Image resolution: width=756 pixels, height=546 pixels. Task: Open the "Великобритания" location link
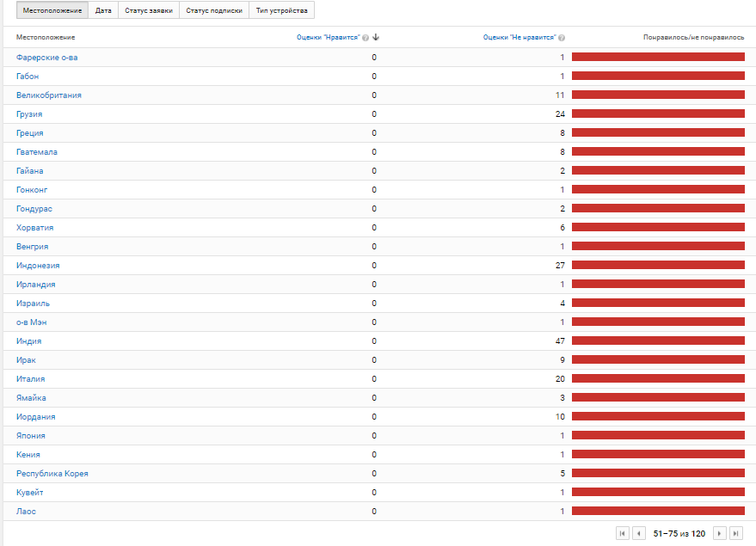pos(49,95)
